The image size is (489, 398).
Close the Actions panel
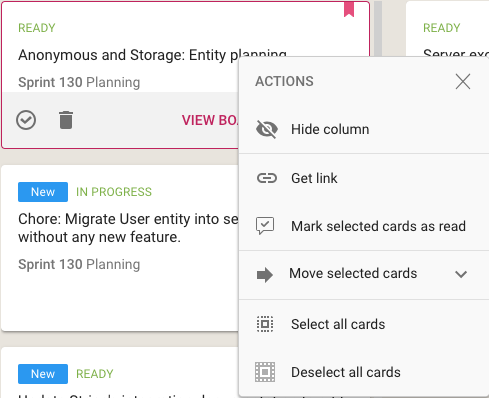click(463, 81)
